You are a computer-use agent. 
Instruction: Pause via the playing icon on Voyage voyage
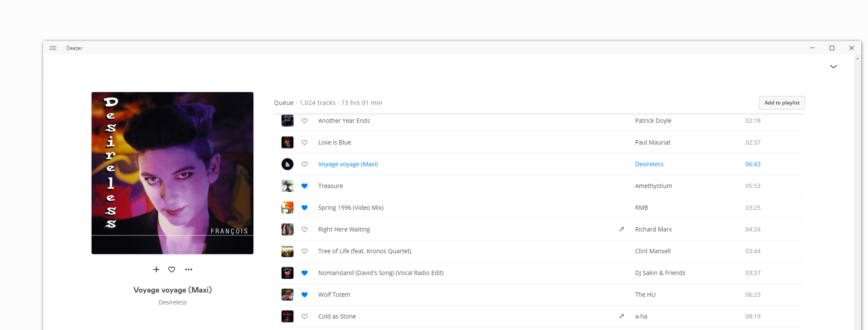point(287,164)
